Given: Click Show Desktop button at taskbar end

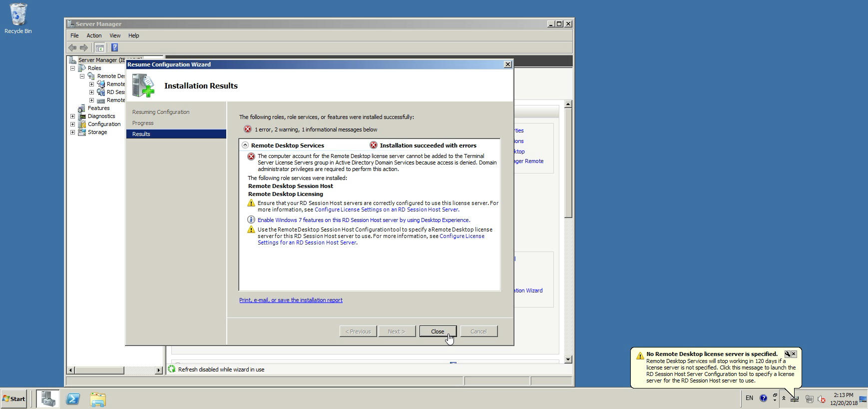Looking at the screenshot, I should coord(863,399).
